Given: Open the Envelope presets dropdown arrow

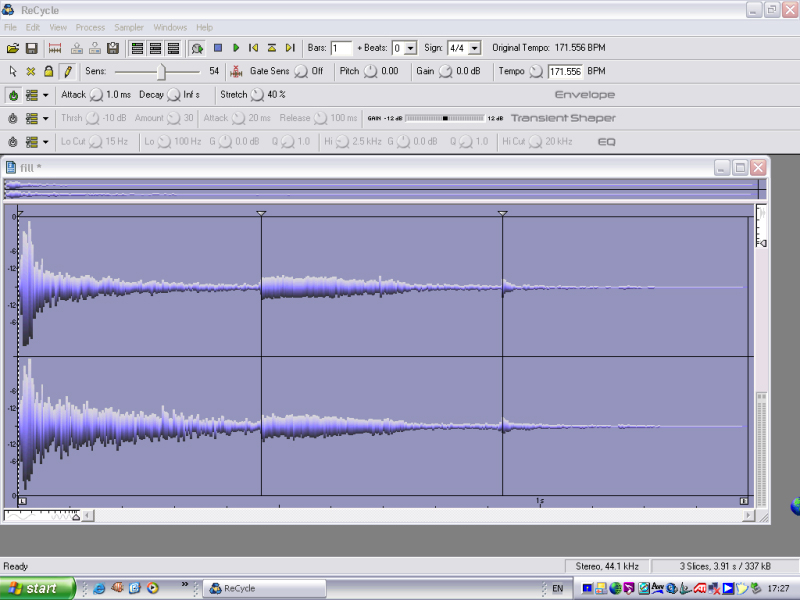Looking at the screenshot, I should point(45,95).
